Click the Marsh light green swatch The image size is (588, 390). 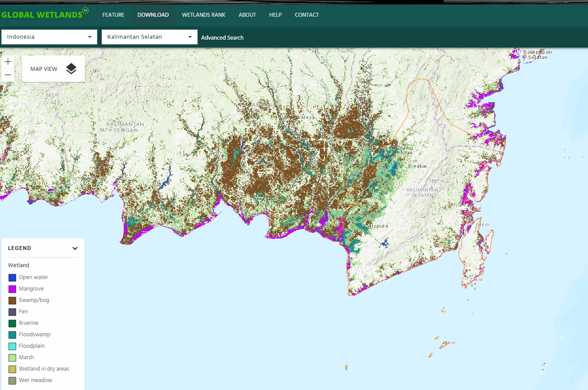tap(12, 357)
